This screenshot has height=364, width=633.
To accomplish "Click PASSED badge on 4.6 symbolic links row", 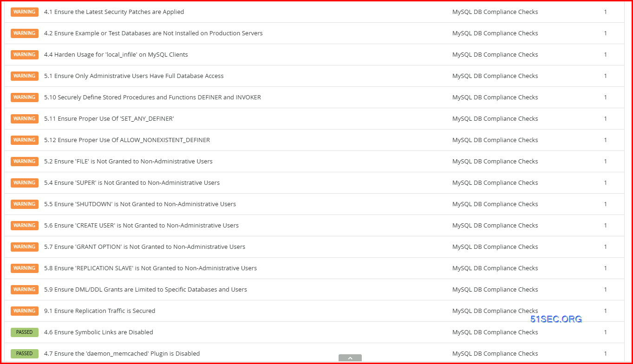I will point(25,332).
